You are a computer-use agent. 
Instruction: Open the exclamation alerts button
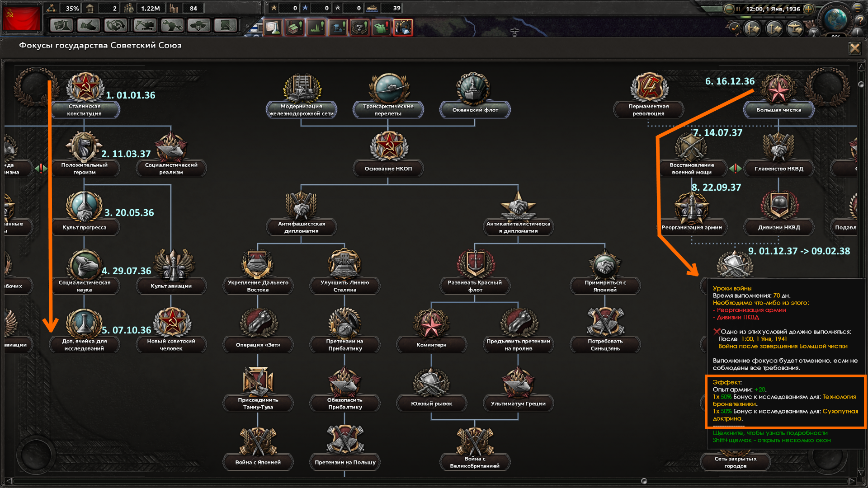click(857, 32)
